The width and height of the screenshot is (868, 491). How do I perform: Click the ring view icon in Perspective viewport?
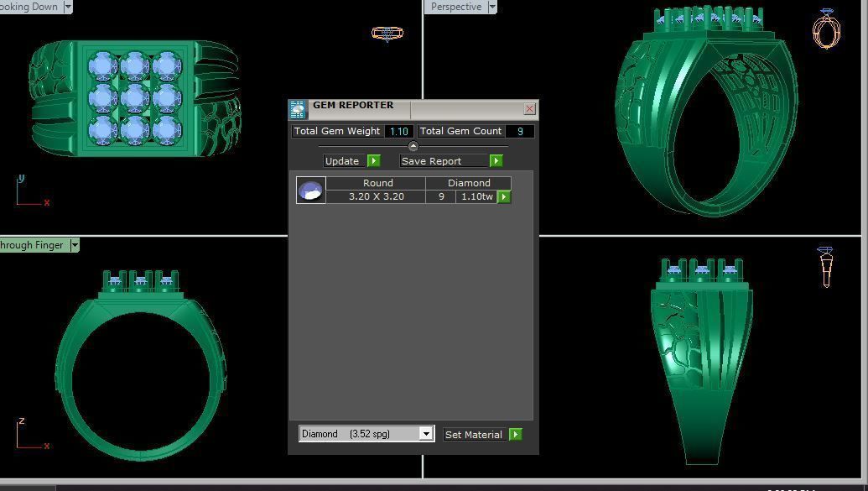coord(826,29)
